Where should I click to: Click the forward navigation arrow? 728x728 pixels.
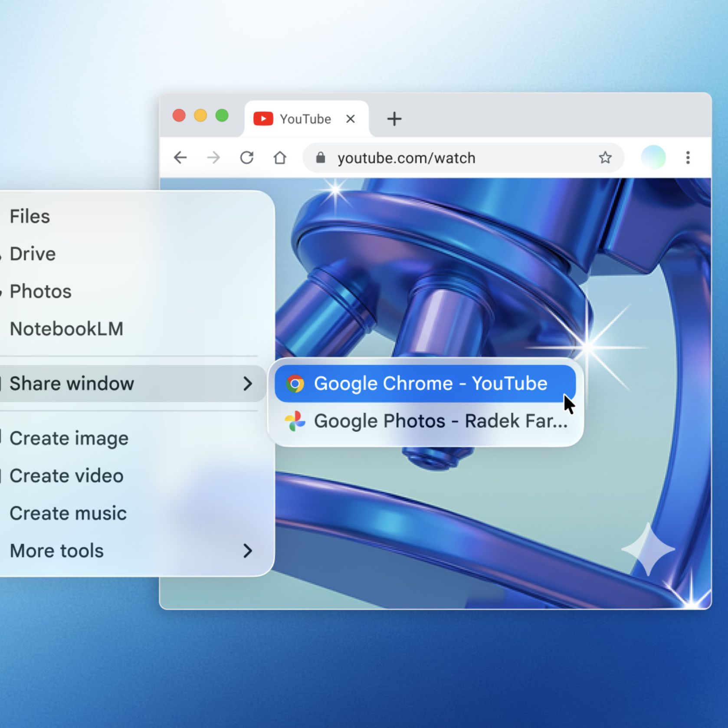tap(213, 157)
